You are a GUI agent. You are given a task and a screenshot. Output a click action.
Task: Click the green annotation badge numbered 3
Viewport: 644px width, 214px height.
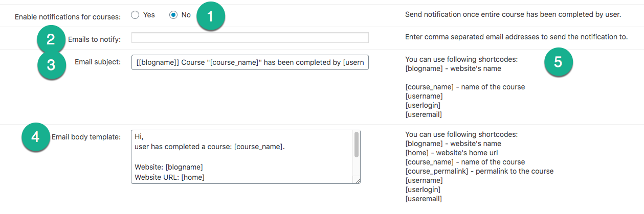tap(52, 64)
